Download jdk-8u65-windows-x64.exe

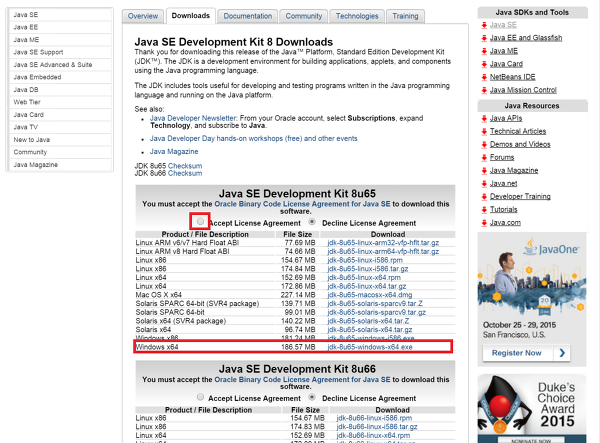coord(370,347)
